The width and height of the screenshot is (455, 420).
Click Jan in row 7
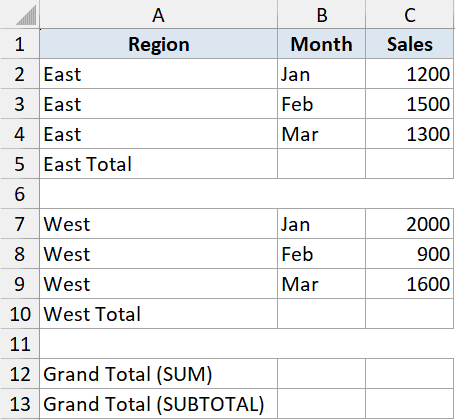321,224
